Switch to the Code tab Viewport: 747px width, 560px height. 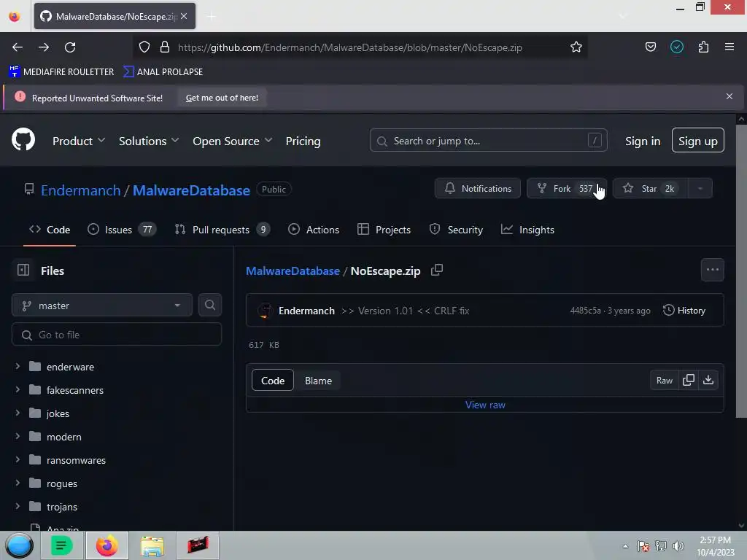(x=50, y=230)
